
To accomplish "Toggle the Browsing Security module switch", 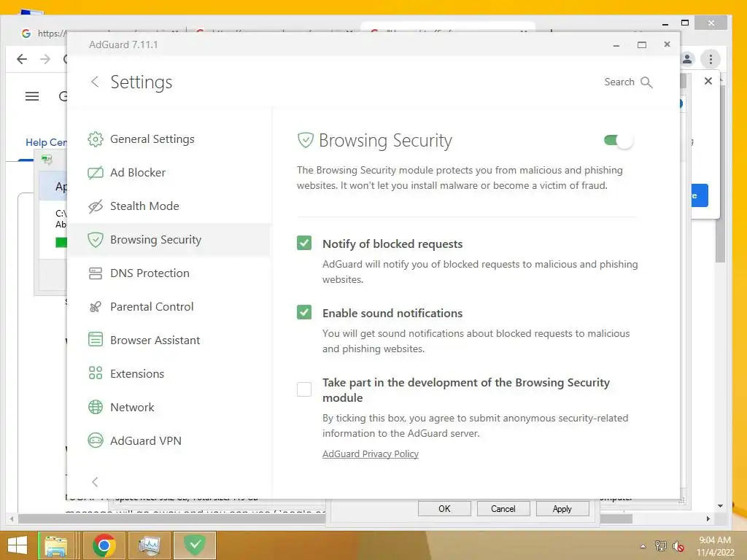I will point(618,141).
